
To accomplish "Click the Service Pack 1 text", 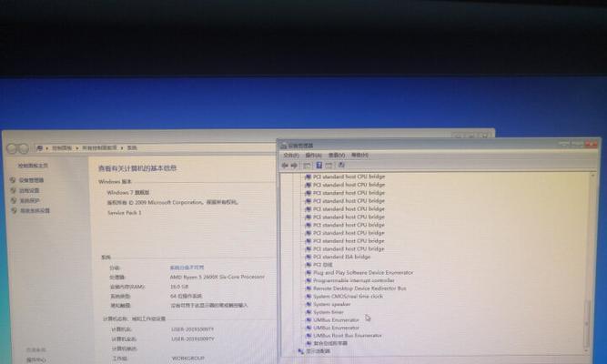I will (125, 213).
